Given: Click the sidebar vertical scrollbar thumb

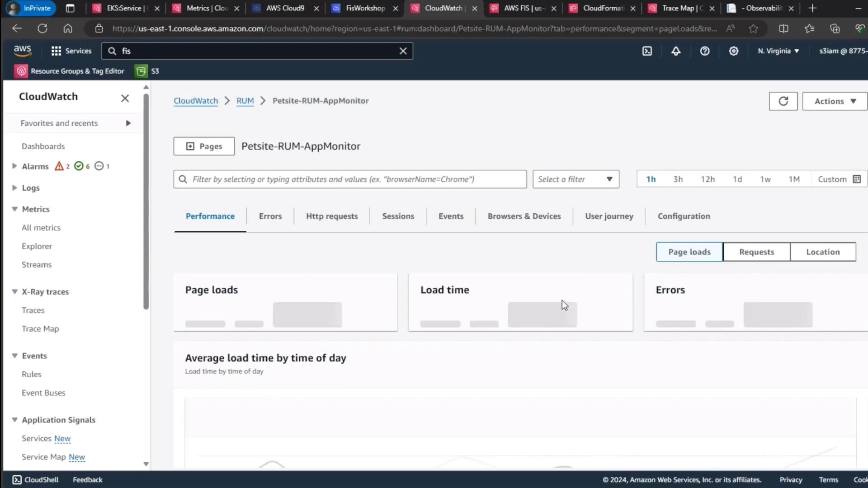Looking at the screenshot, I should (x=146, y=202).
